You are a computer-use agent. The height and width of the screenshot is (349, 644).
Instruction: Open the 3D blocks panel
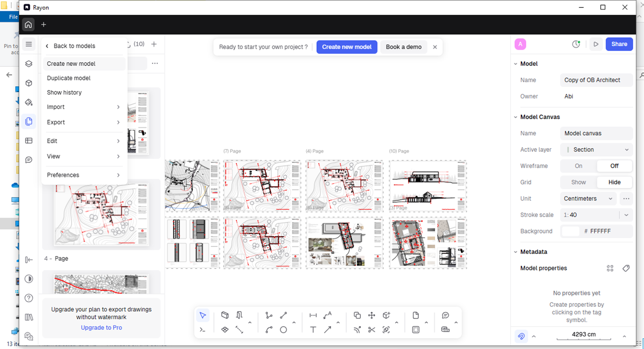pyautogui.click(x=29, y=83)
